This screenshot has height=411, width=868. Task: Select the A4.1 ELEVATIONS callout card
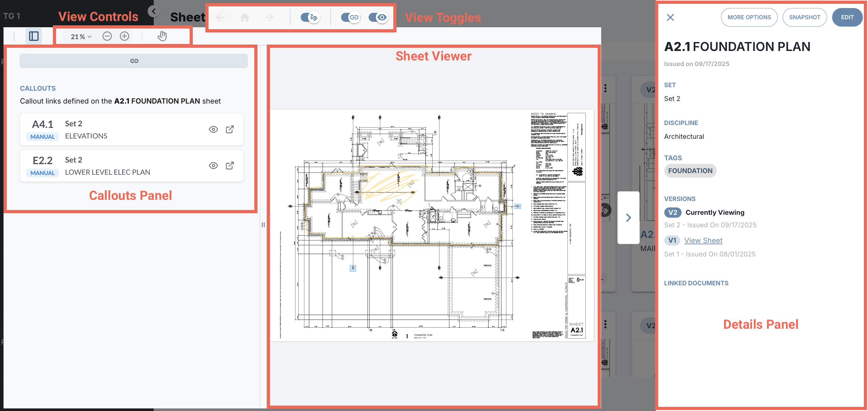(131, 130)
